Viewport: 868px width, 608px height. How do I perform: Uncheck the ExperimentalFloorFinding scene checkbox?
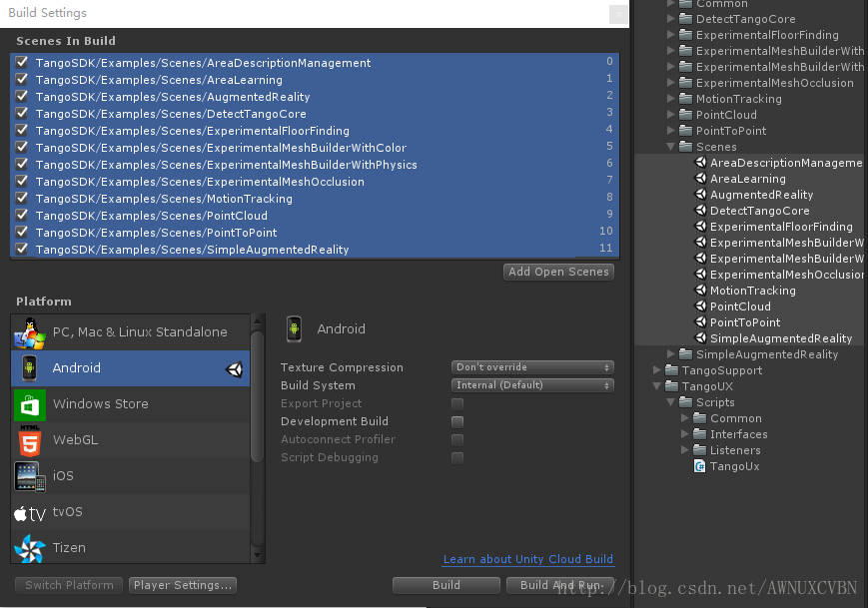22,130
